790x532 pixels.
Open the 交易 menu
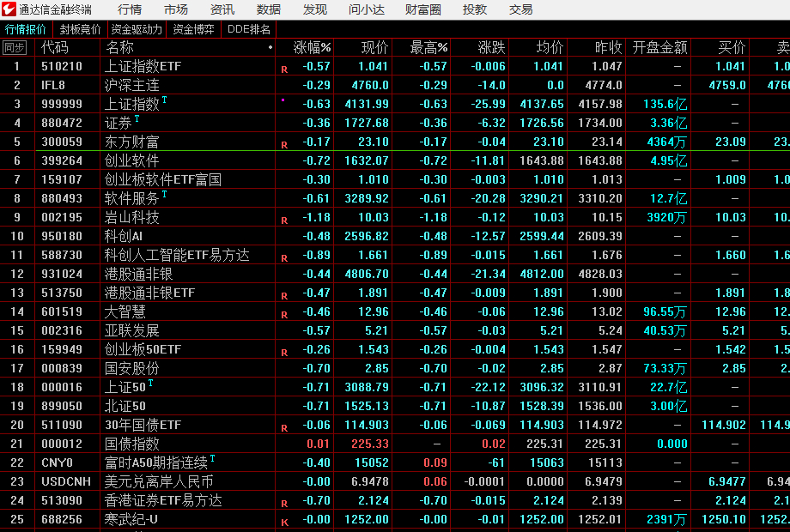click(521, 9)
